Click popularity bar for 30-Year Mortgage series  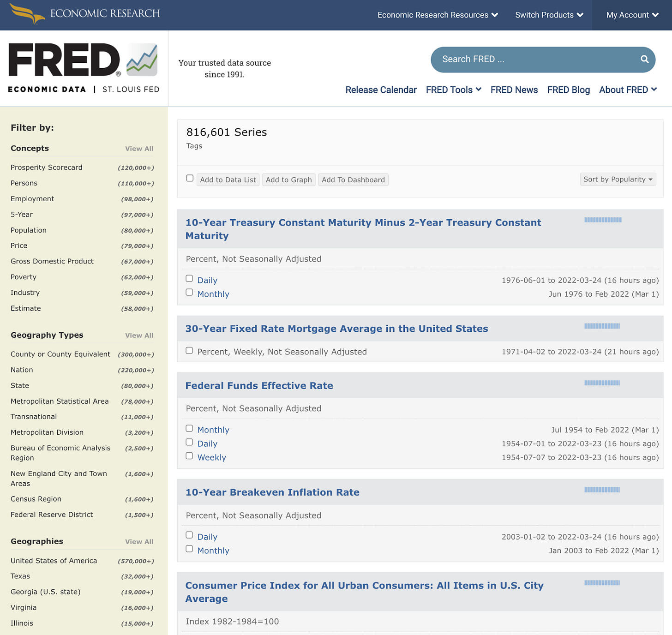tap(602, 326)
